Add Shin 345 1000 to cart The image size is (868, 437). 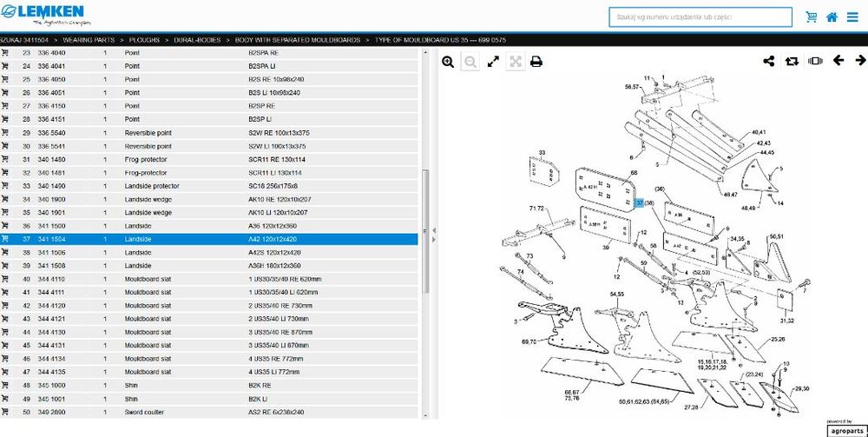(5, 385)
